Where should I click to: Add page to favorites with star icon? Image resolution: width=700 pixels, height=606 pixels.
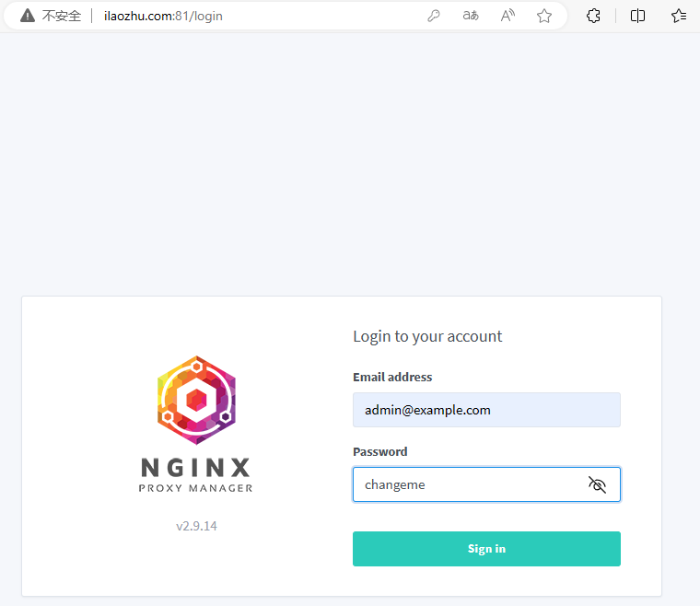pos(544,16)
